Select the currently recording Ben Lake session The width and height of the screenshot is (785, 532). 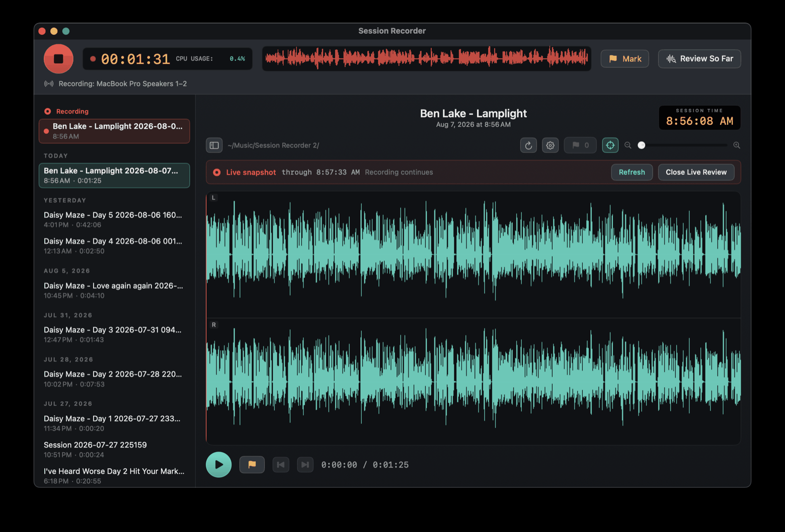coord(114,131)
